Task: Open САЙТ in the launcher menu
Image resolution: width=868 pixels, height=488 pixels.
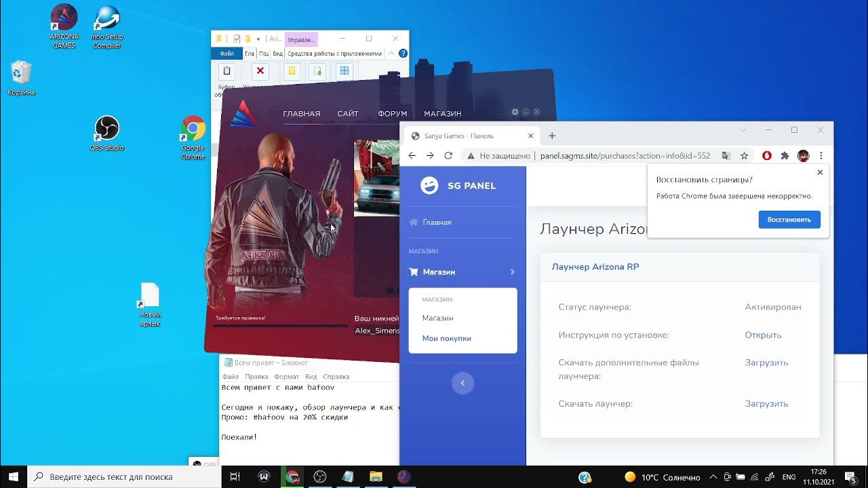Action: [348, 113]
